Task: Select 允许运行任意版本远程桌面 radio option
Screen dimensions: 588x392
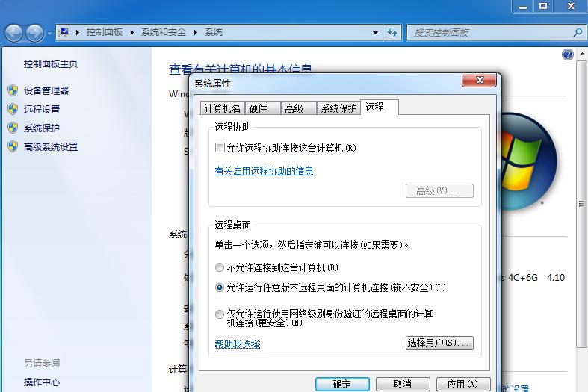Action: pyautogui.click(x=220, y=287)
